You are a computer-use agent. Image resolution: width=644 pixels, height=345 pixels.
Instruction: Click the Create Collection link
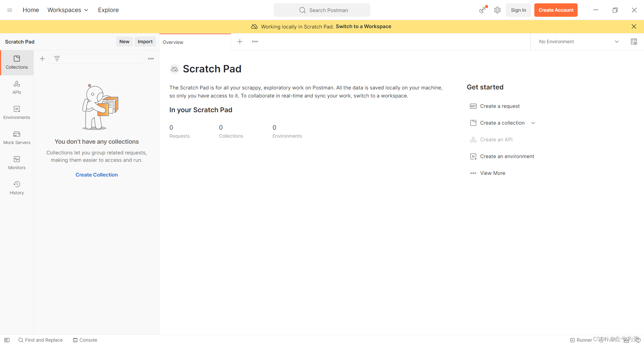(x=97, y=175)
